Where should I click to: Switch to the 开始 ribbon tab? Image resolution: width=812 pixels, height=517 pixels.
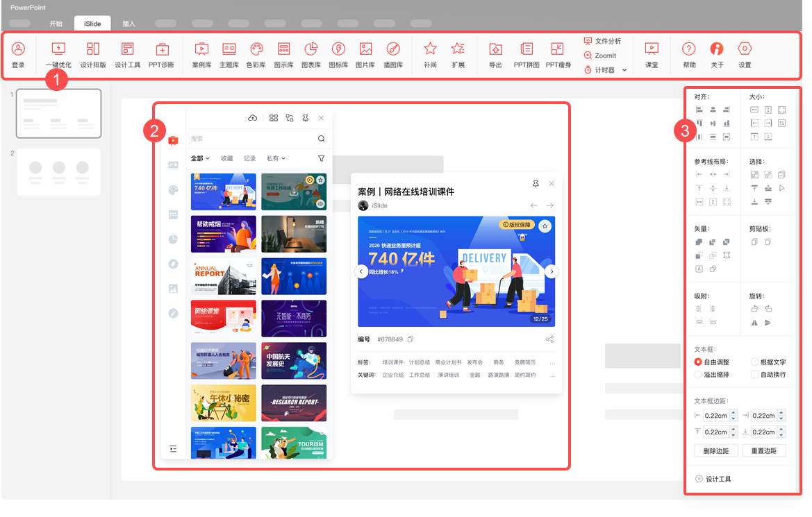(56, 24)
